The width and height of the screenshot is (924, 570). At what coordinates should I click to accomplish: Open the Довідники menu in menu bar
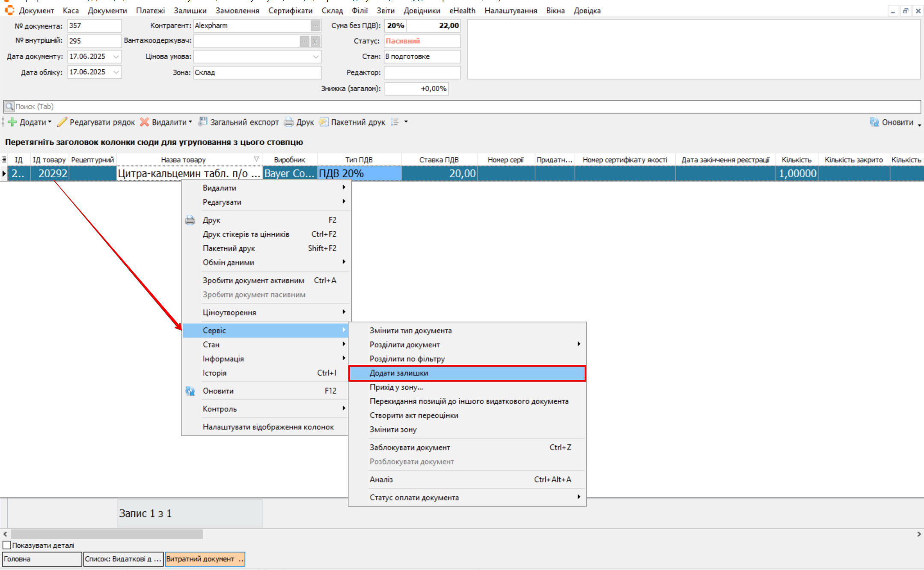point(422,11)
